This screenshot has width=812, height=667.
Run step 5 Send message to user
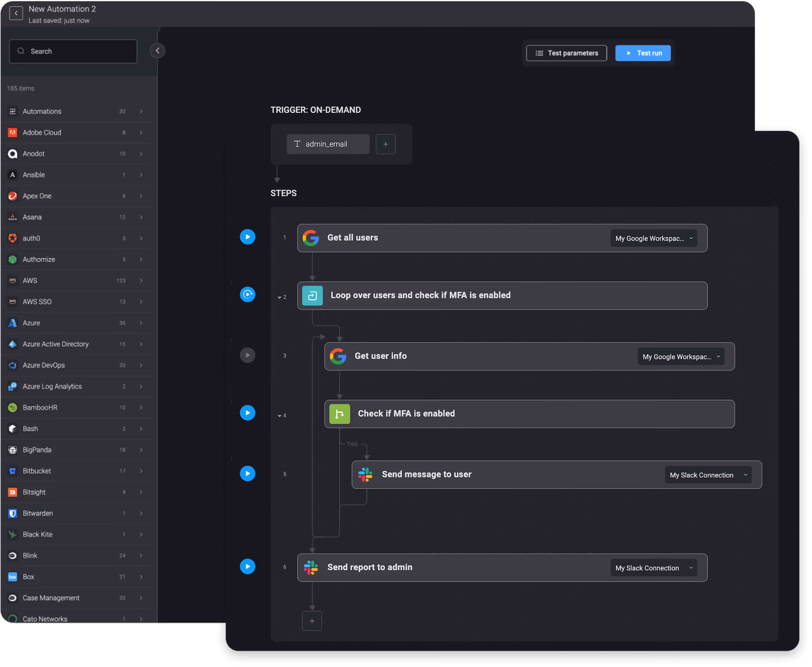[x=247, y=474]
